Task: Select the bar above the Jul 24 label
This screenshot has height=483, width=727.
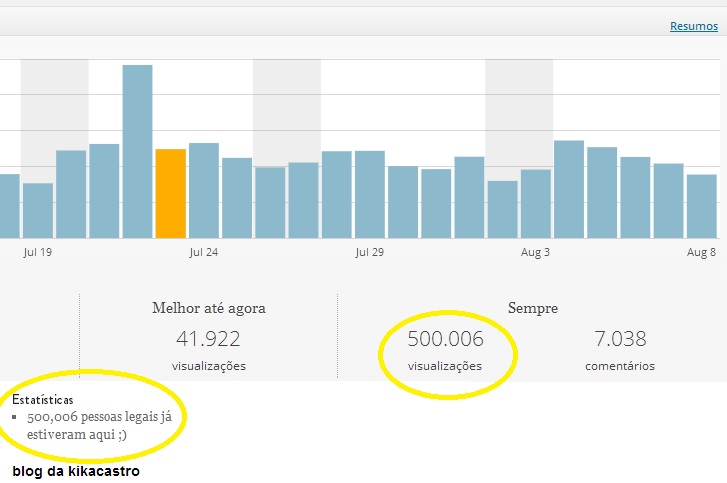Action: [204, 191]
